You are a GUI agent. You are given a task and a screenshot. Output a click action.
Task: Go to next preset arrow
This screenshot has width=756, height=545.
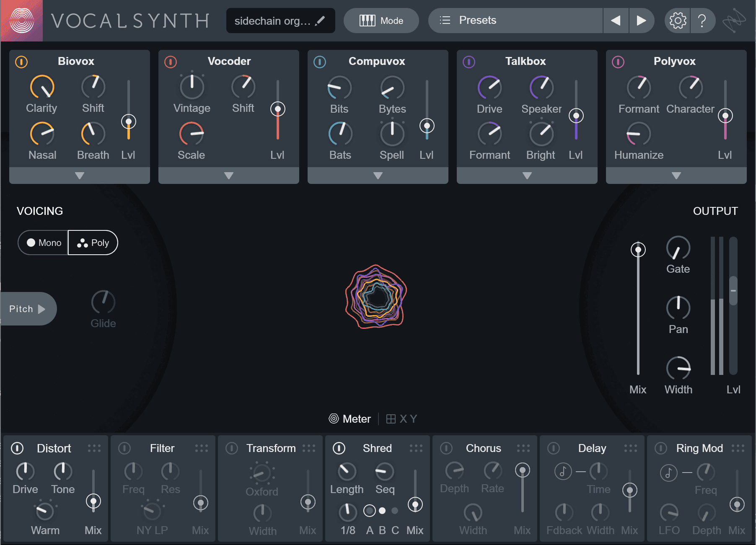641,21
